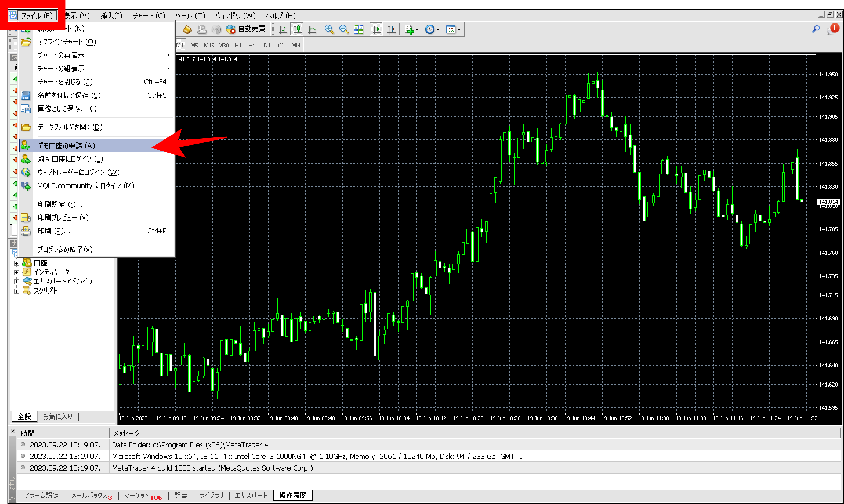The image size is (844, 504).
Task: Toggle the auto scroll chart button
Action: [x=376, y=30]
